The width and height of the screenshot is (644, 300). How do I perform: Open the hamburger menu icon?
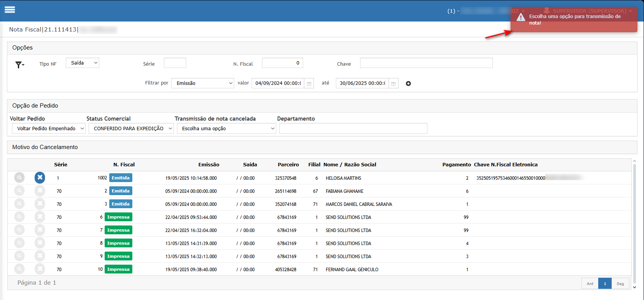click(x=10, y=10)
